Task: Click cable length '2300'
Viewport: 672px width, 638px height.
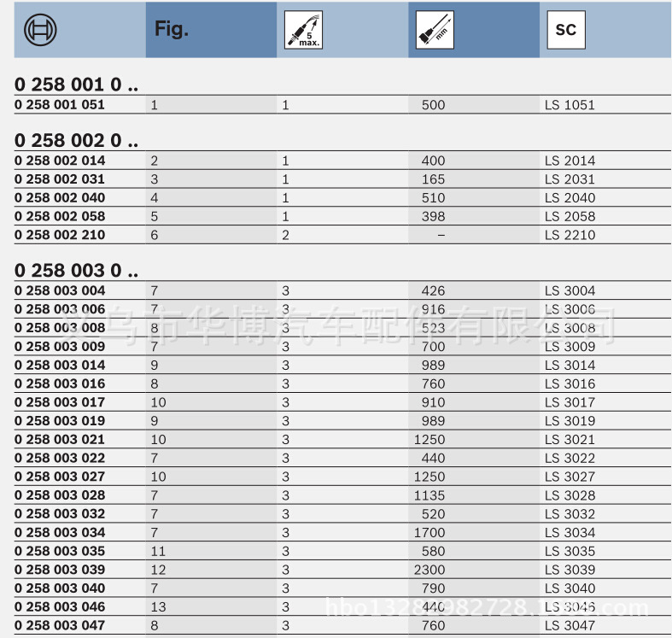Action: pyautogui.click(x=429, y=570)
